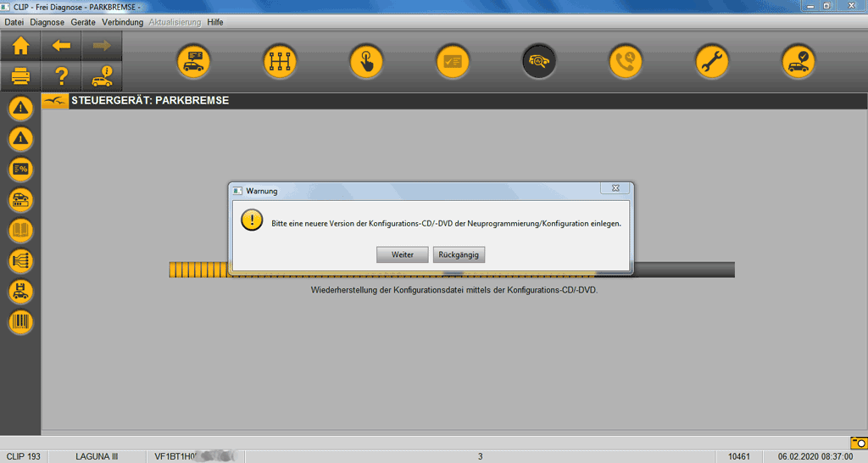
Task: Click the sidebar percent parameters icon
Action: pos(20,170)
